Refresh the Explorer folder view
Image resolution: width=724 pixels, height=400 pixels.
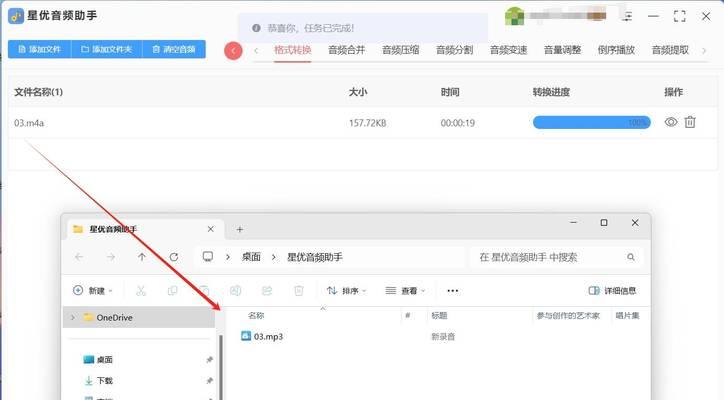point(174,257)
